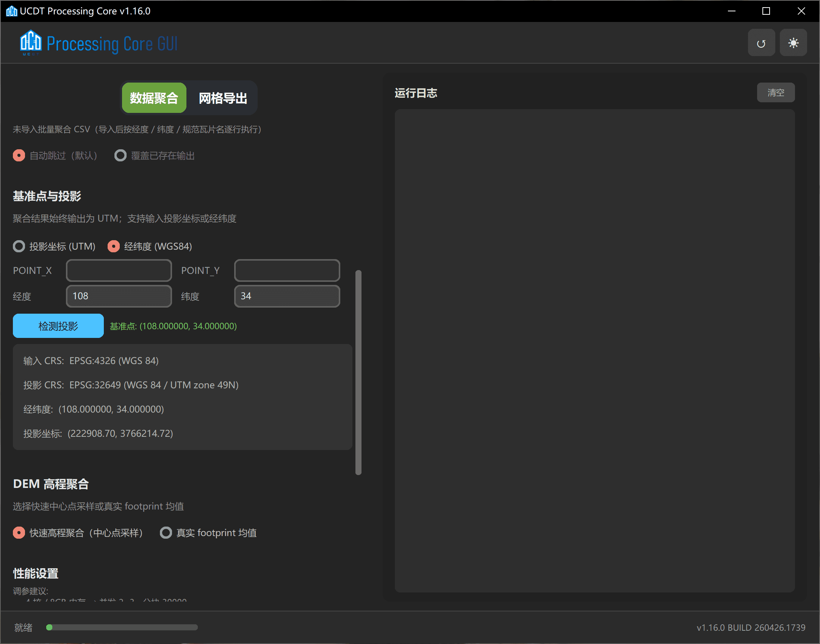Click the 运行日志 panel title
Screen dimensions: 820x644
416,93
